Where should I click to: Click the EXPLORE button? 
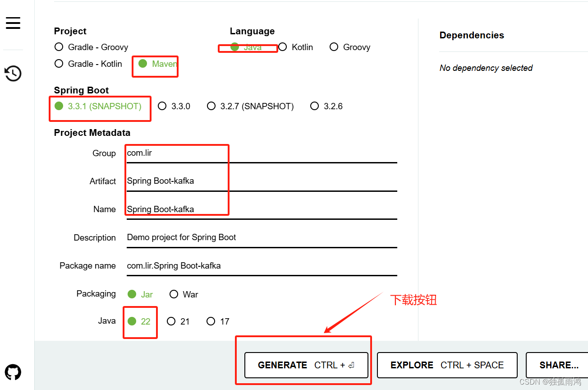(x=447, y=365)
